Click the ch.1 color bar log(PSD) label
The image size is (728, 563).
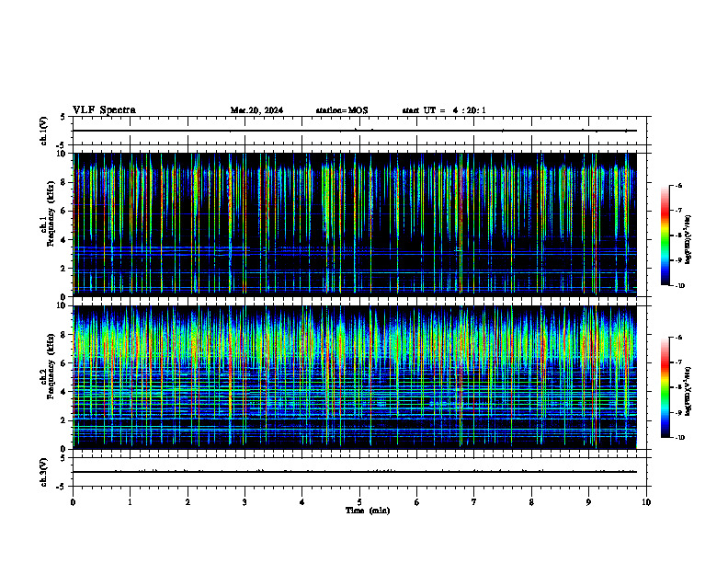(688, 239)
